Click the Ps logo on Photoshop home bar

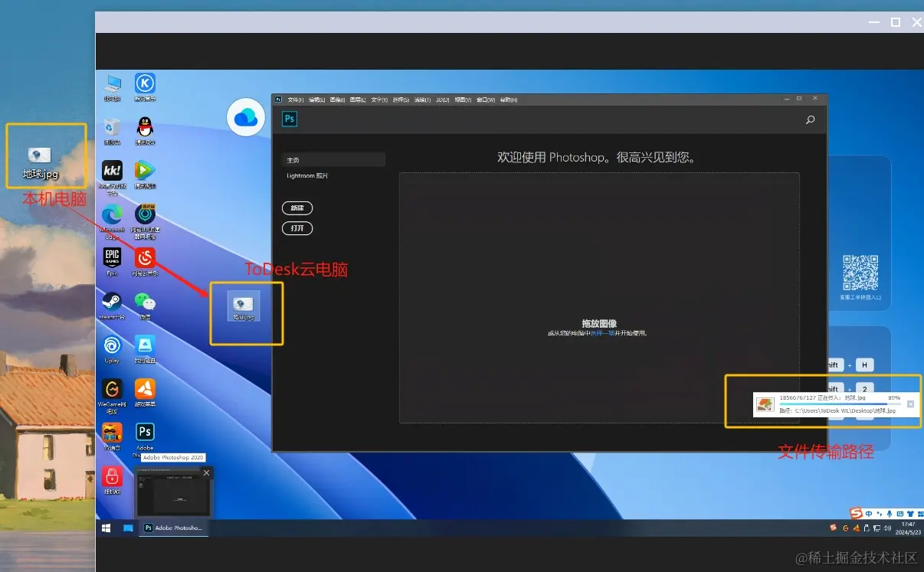point(290,119)
